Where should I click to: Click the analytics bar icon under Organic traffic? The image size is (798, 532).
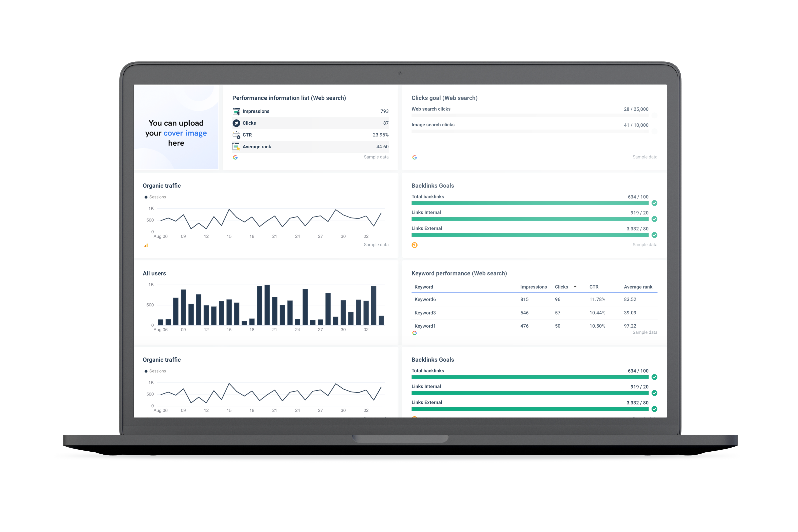(146, 245)
